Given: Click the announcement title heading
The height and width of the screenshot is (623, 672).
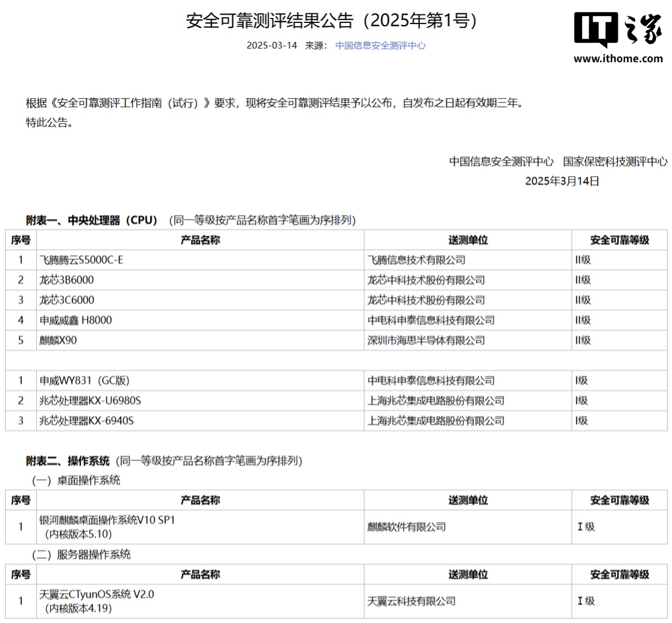Looking at the screenshot, I should pyautogui.click(x=332, y=21).
